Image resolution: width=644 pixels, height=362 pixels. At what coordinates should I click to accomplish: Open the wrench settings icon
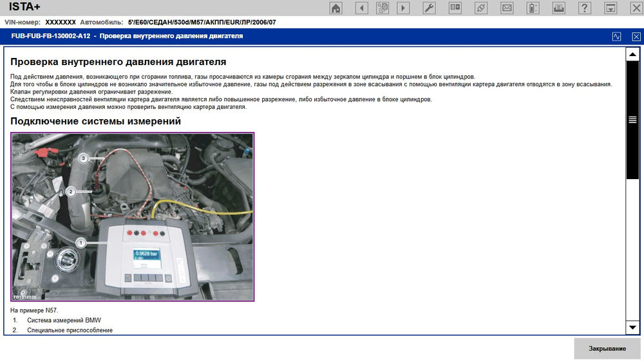429,8
